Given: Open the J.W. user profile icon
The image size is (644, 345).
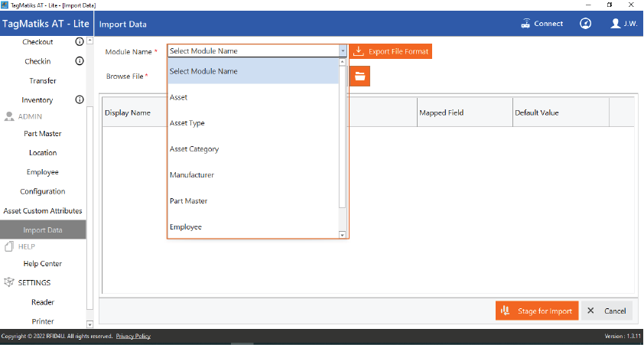Looking at the screenshot, I should tap(616, 24).
